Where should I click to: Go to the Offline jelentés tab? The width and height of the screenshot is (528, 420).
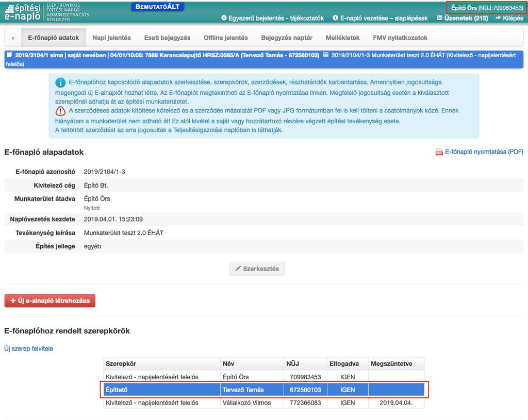pos(226,38)
